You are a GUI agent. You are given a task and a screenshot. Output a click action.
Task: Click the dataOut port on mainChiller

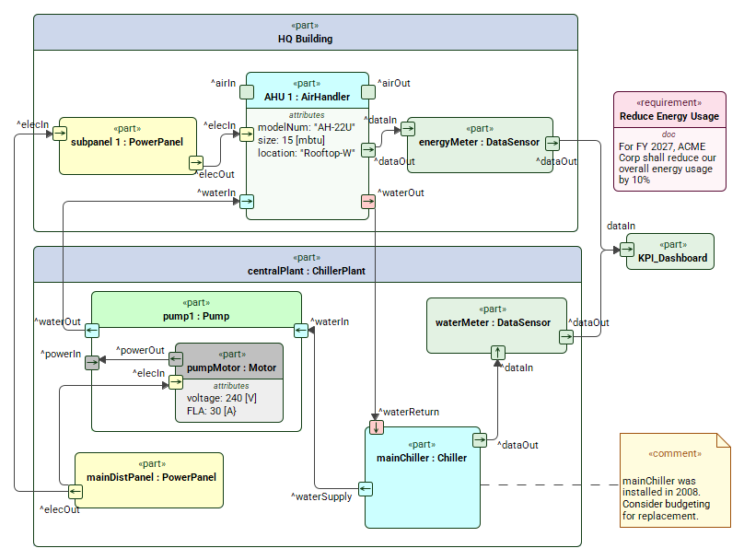[480, 440]
